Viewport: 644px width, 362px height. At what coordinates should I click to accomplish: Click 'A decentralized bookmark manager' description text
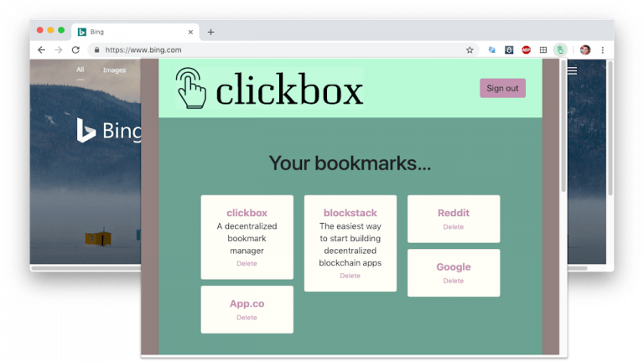point(247,239)
